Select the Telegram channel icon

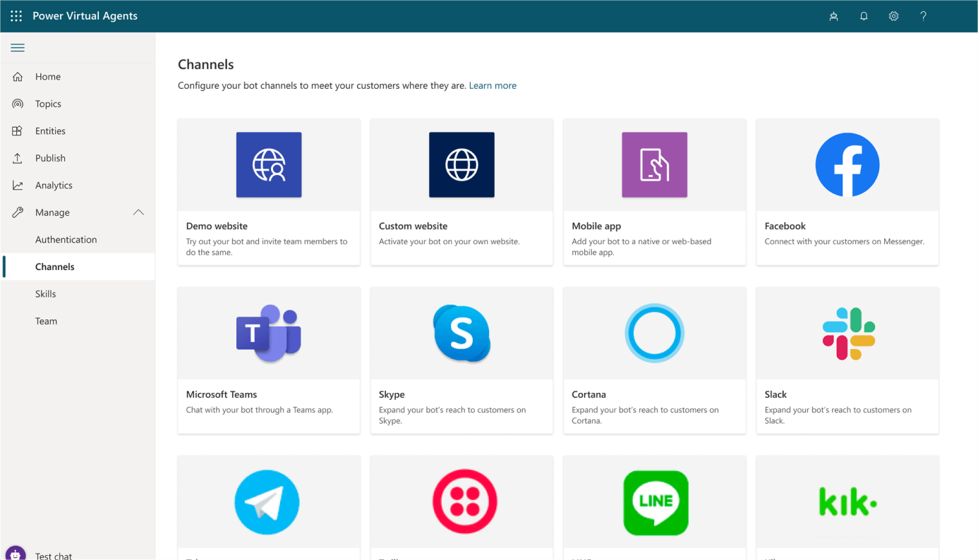pyautogui.click(x=267, y=502)
